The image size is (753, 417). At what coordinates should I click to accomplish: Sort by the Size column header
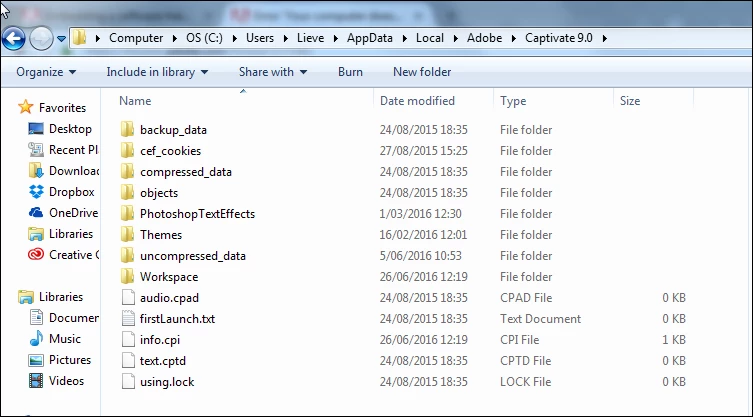(630, 101)
